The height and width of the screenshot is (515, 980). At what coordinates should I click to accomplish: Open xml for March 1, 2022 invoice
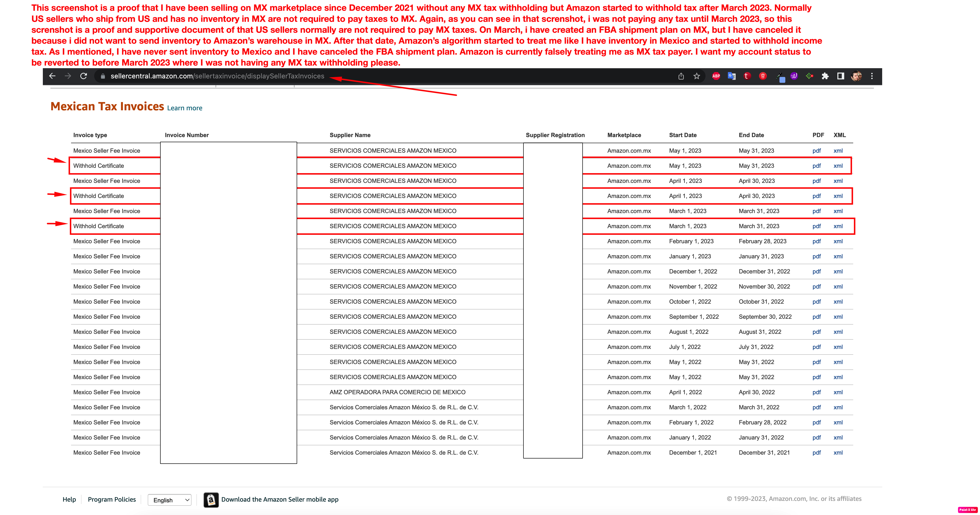[838, 407]
